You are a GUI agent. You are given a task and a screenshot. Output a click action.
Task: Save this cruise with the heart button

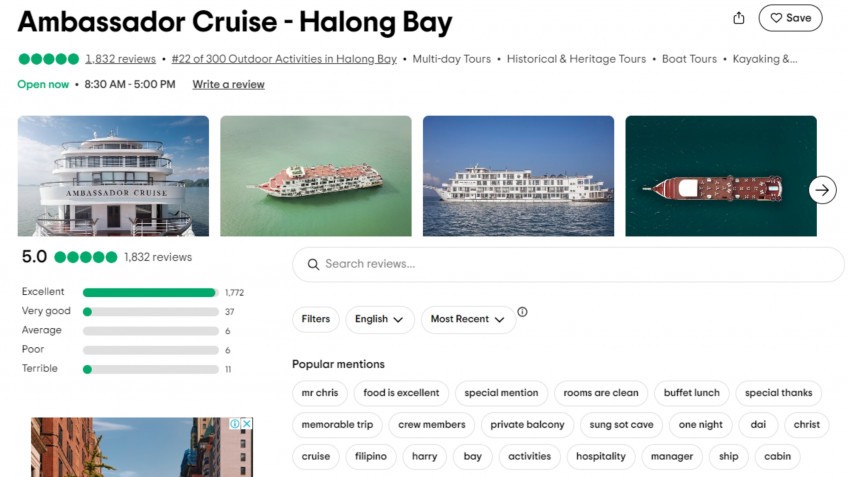point(790,18)
